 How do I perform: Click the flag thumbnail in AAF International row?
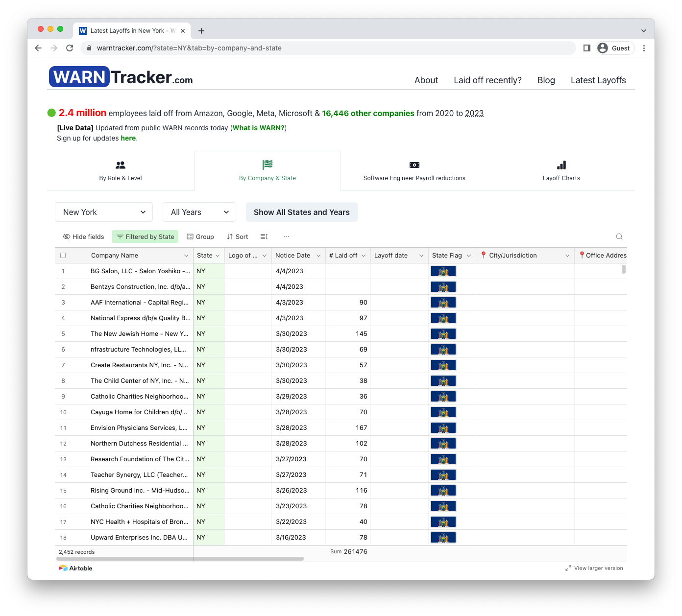443,303
